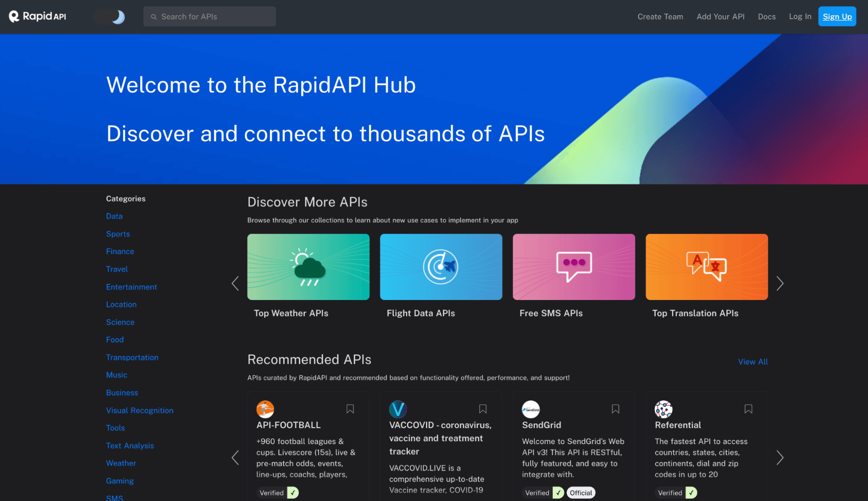868x501 pixels.
Task: Click the API-FOOTBALL Verified badge
Action: (x=278, y=493)
